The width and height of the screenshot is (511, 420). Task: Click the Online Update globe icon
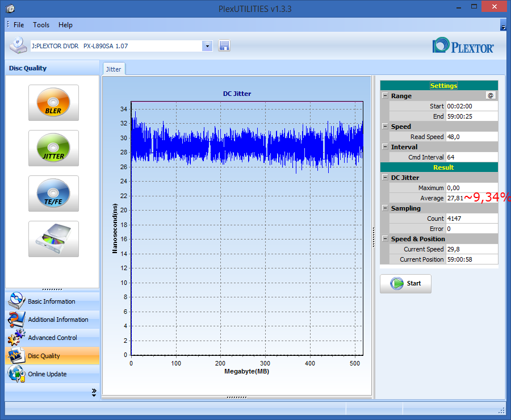coord(16,373)
